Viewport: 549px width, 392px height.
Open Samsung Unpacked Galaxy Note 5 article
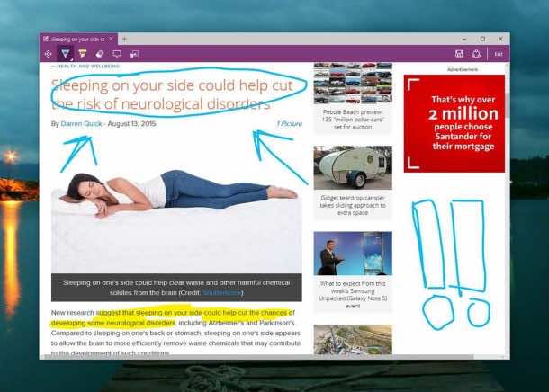pos(353,254)
